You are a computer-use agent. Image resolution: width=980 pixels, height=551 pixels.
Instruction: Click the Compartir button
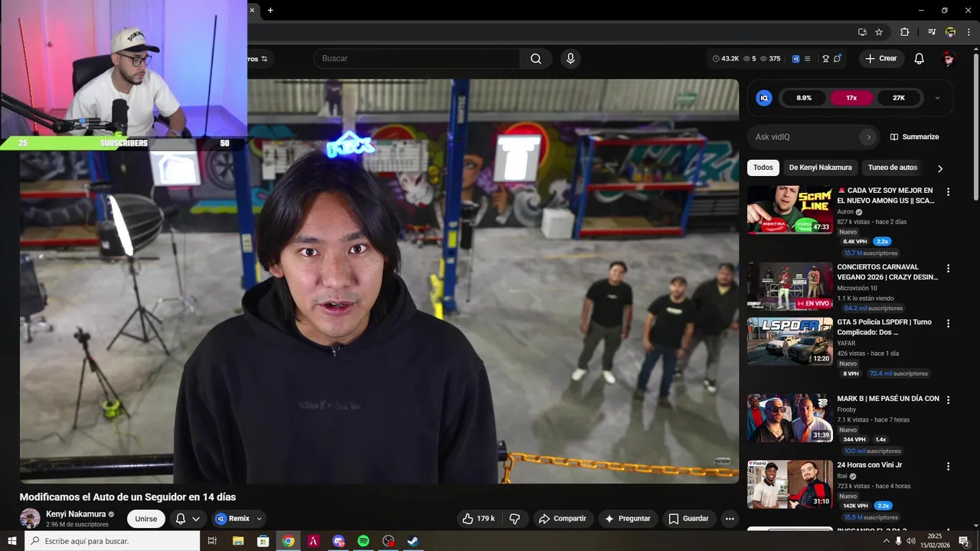point(562,519)
